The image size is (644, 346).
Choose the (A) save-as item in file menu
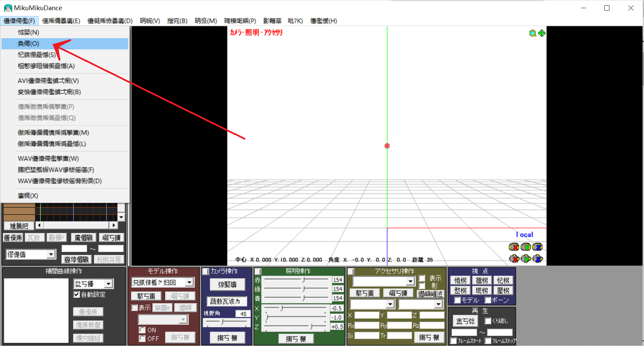point(65,66)
